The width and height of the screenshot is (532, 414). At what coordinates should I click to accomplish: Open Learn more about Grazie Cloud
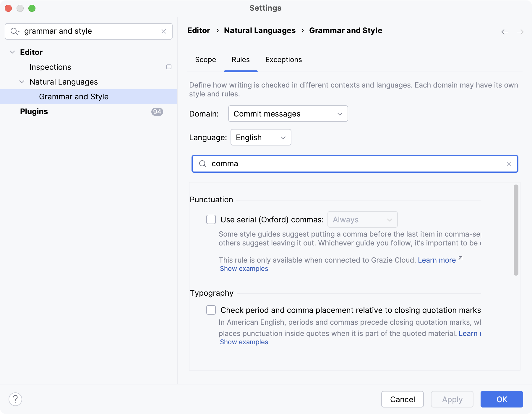point(437,260)
